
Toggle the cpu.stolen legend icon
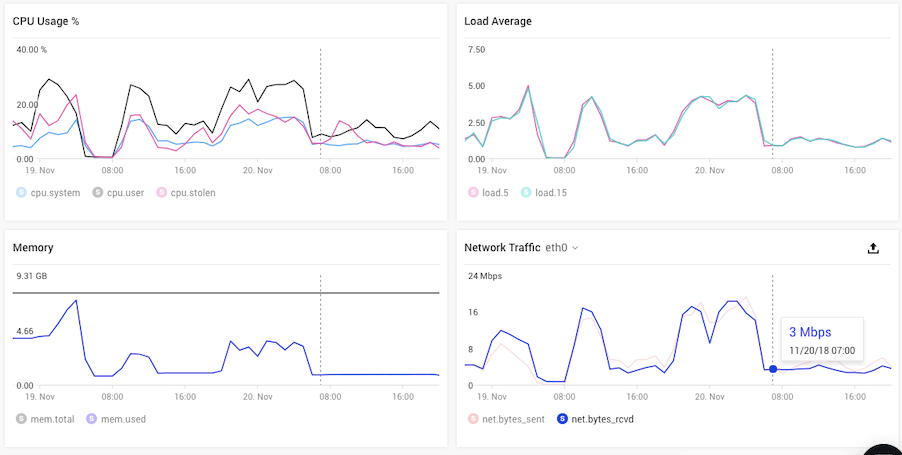[162, 193]
